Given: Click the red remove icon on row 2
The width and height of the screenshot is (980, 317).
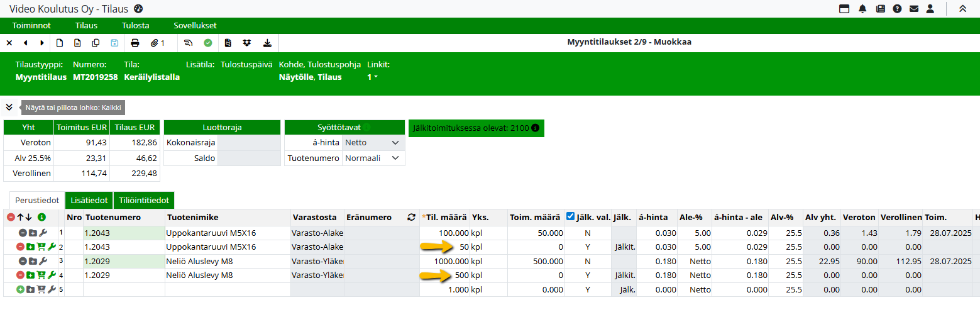Looking at the screenshot, I should click(x=22, y=247).
